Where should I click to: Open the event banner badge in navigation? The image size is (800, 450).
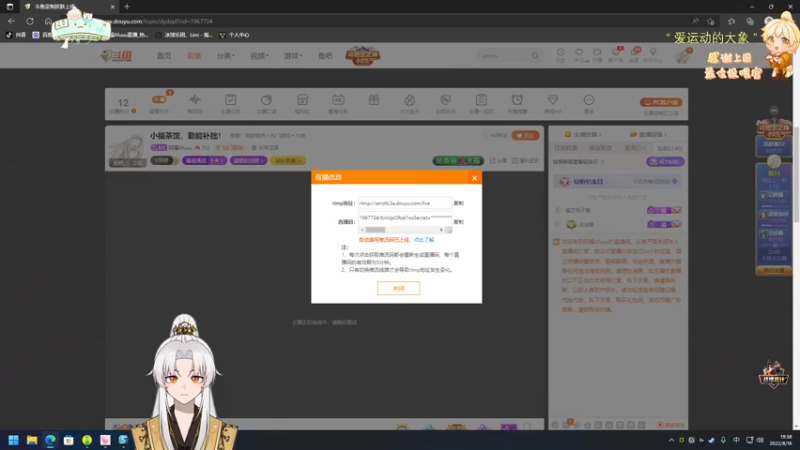coord(363,55)
